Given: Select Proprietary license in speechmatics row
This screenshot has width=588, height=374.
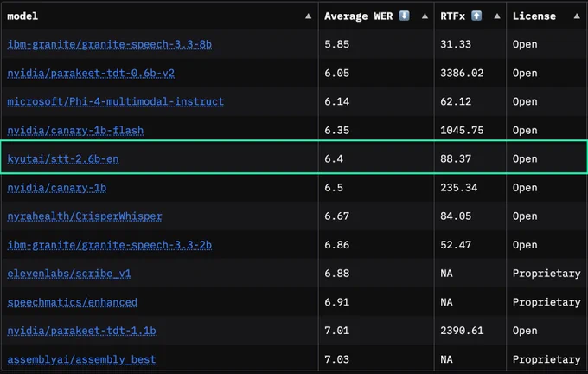Looking at the screenshot, I should (546, 302).
